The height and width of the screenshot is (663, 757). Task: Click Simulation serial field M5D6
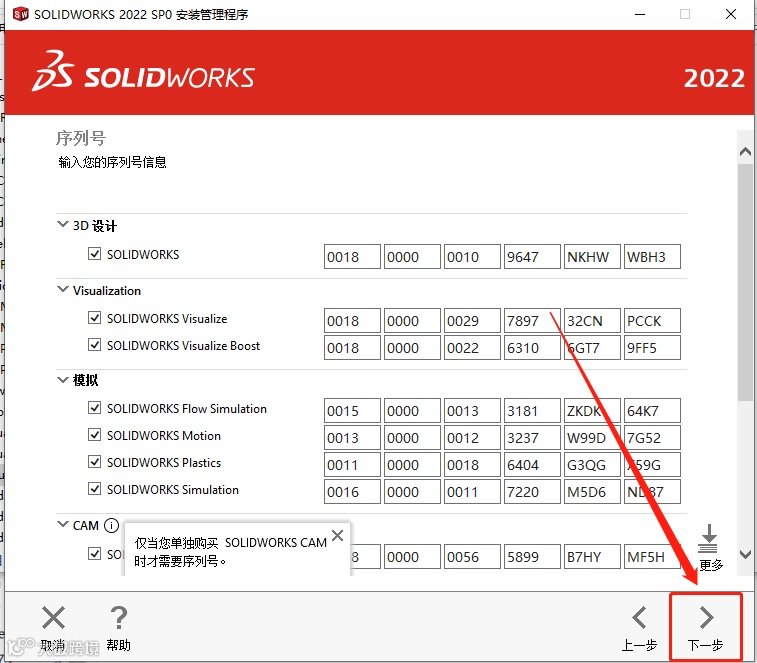tap(592, 492)
